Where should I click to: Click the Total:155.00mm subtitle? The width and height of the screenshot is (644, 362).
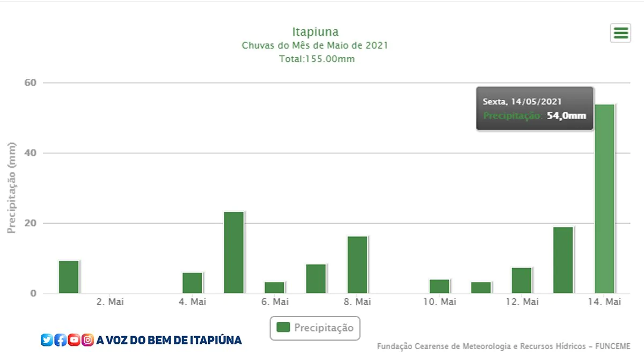[317, 59]
